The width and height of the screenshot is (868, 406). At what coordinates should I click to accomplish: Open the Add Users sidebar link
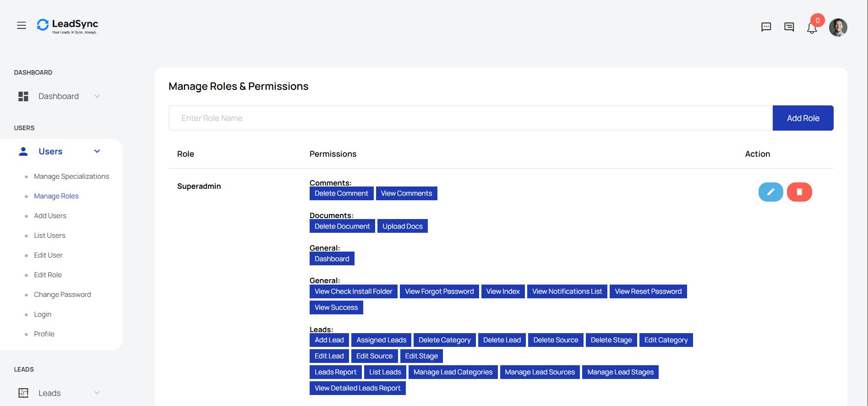[x=50, y=216]
